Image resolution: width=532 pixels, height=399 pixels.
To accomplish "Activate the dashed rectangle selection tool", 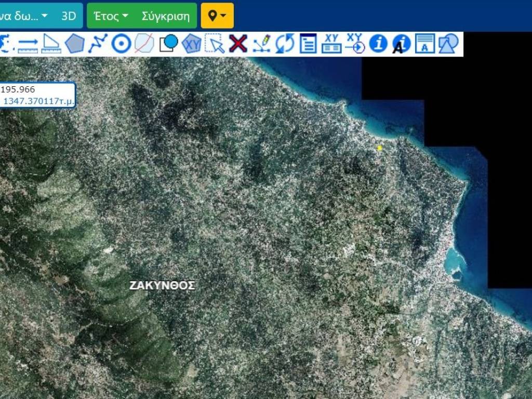I will [215, 44].
